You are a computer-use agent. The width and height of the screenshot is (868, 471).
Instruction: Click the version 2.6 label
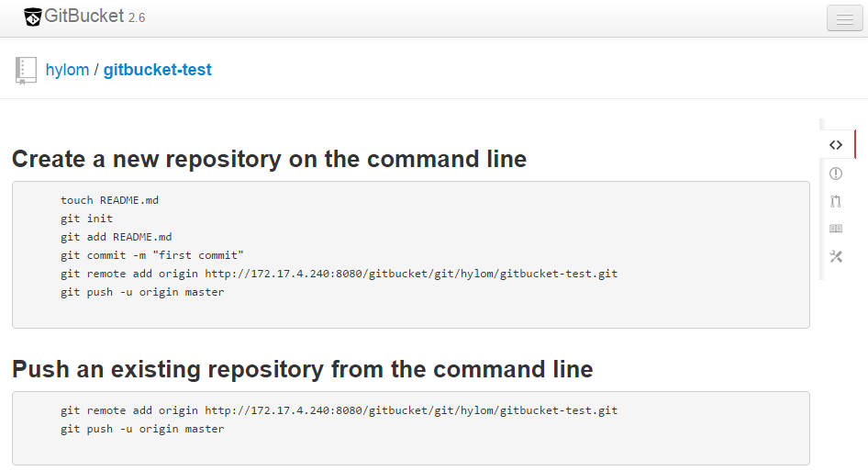point(137,18)
